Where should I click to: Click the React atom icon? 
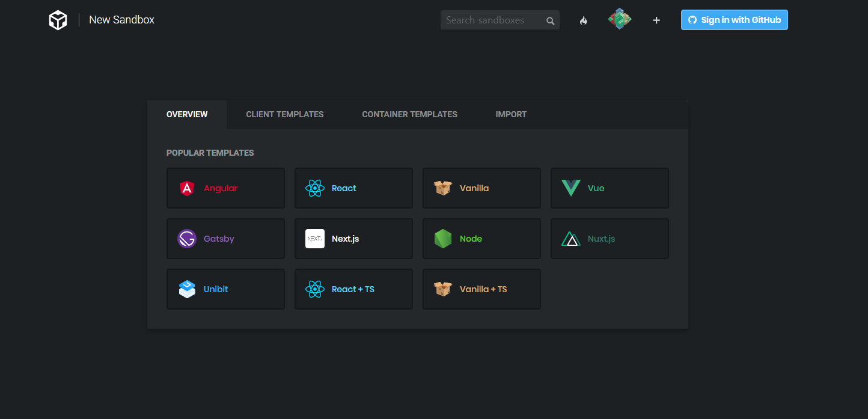(315, 188)
